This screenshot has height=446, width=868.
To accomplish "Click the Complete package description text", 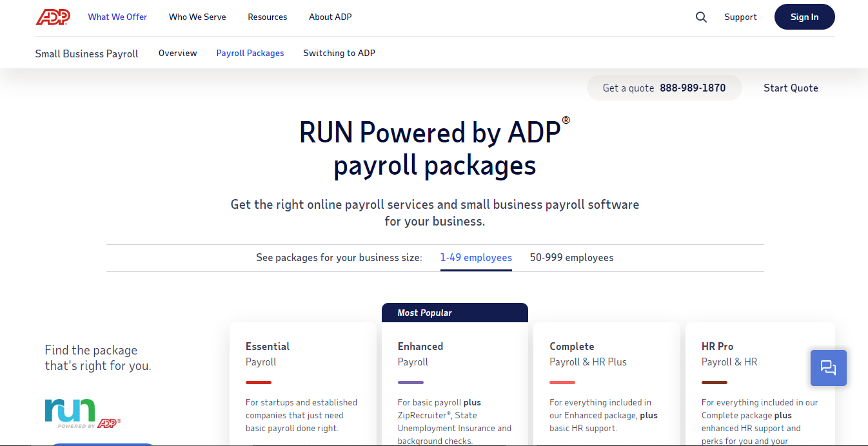I will (x=604, y=416).
